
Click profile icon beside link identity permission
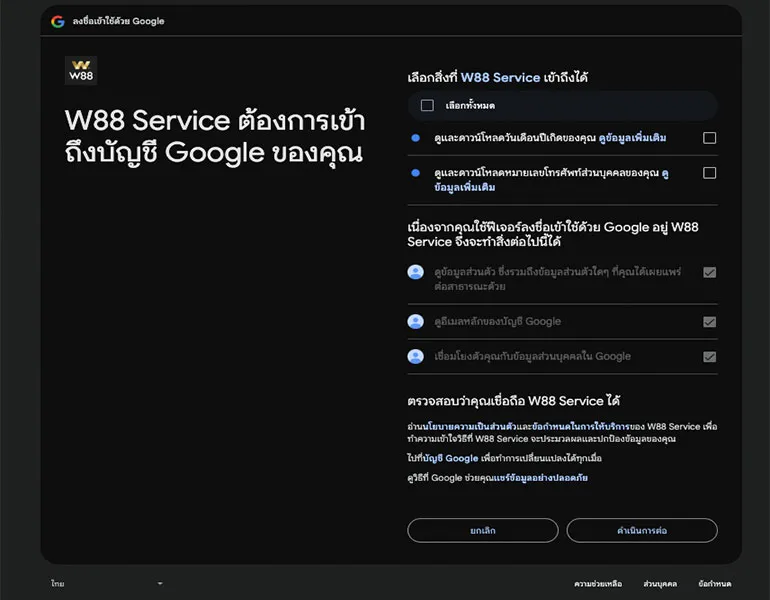415,356
